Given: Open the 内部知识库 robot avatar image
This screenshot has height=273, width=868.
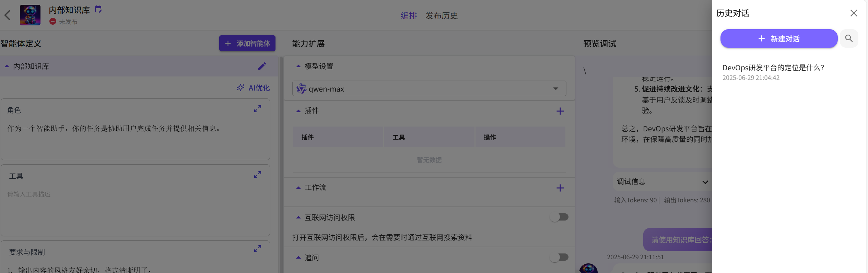Looking at the screenshot, I should [30, 15].
